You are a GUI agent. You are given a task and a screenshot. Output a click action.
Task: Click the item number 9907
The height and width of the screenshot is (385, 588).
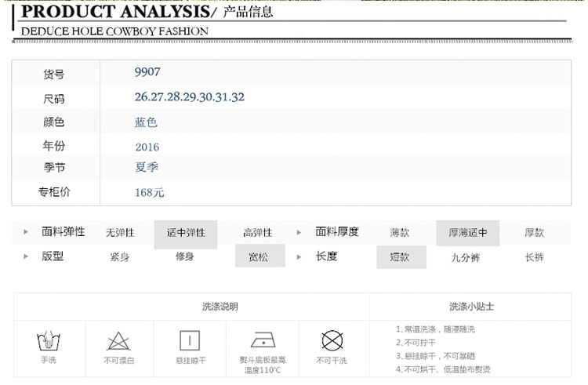pos(147,72)
